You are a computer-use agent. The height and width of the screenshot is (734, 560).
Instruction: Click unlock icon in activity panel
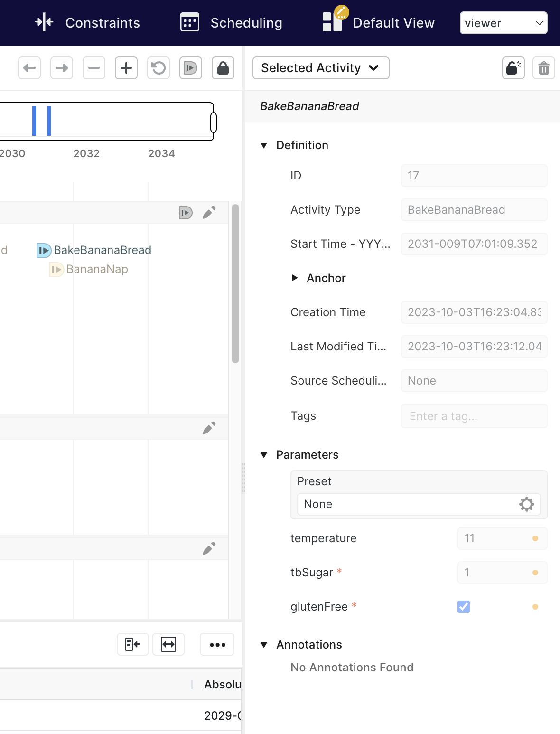click(513, 68)
